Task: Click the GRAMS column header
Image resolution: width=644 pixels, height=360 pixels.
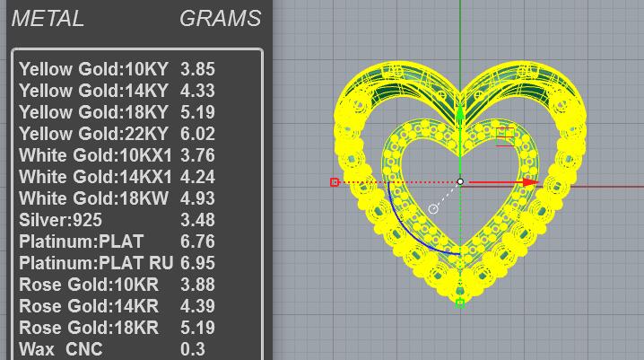Action: pos(220,19)
